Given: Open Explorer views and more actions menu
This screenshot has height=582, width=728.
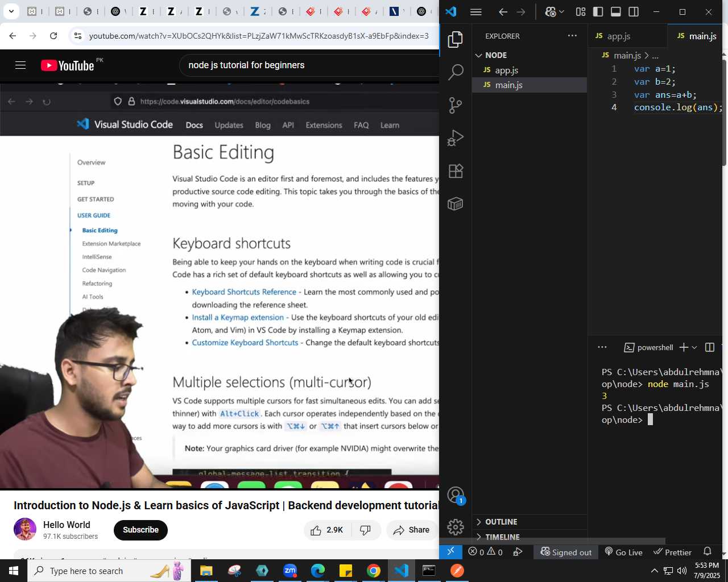Looking at the screenshot, I should [572, 36].
